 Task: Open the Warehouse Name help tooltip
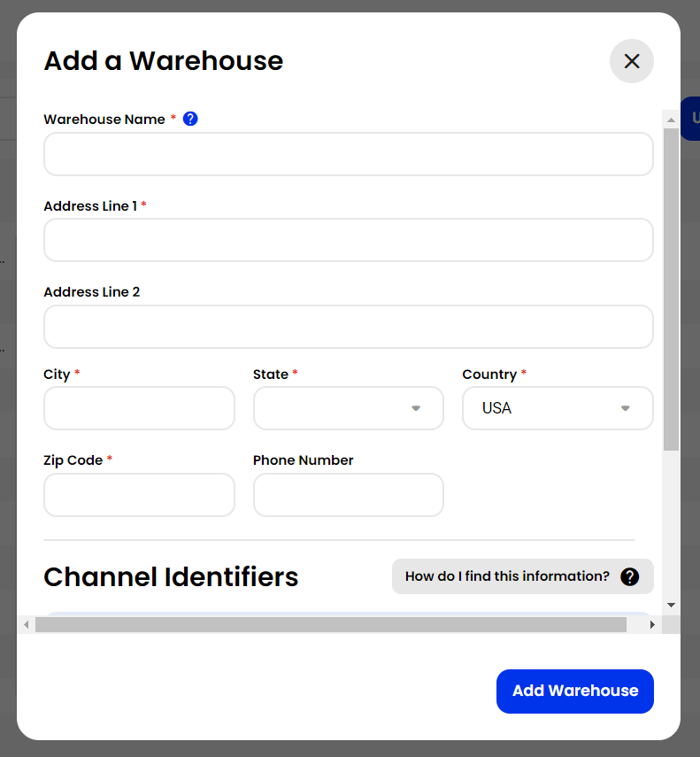(189, 118)
